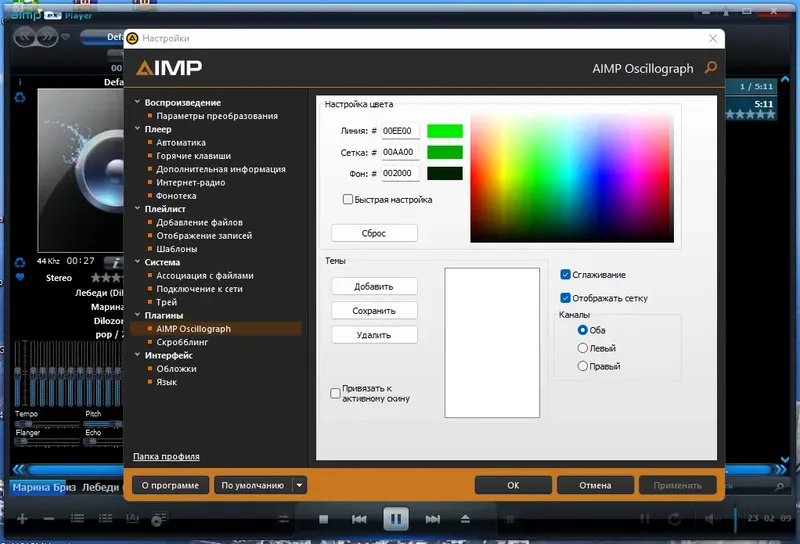Skip to the next track in the player
800x544 pixels.
[433, 519]
